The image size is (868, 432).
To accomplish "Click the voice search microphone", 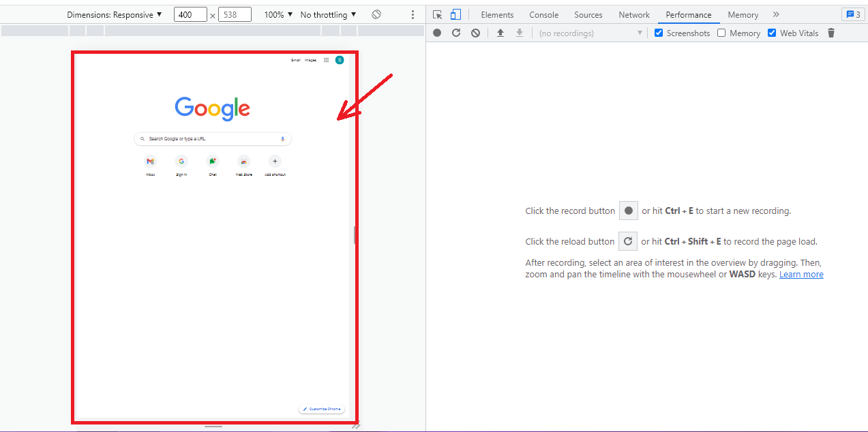I will [x=282, y=139].
